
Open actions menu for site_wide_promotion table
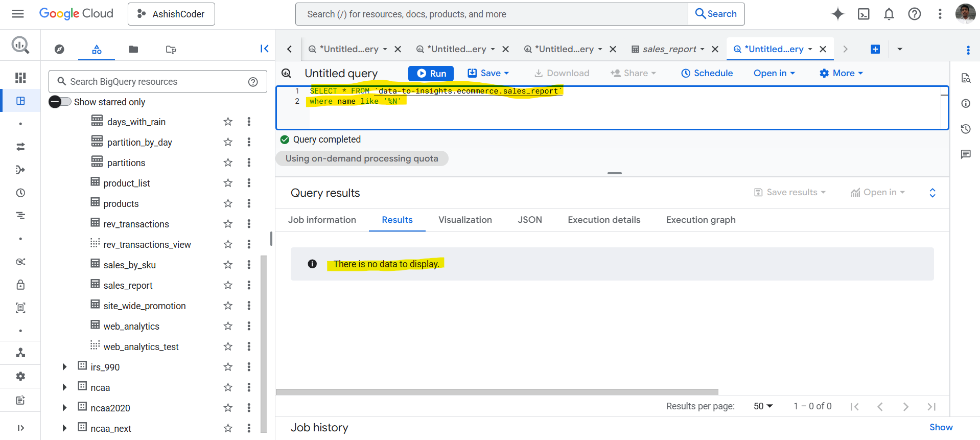click(x=249, y=306)
